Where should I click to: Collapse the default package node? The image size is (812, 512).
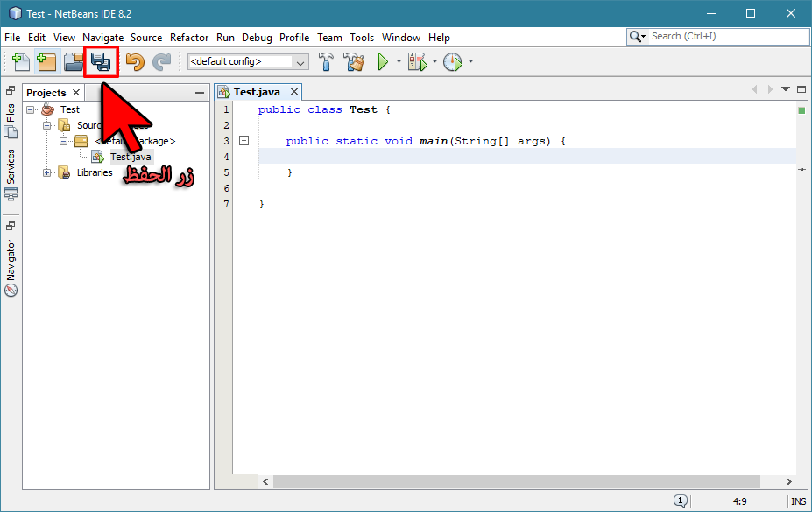[64, 141]
